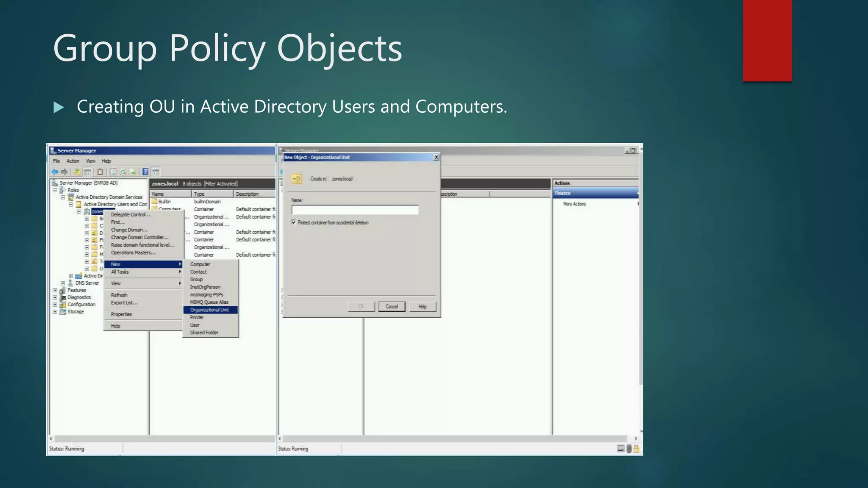
Task: Expand the Configuration node
Action: point(55,305)
